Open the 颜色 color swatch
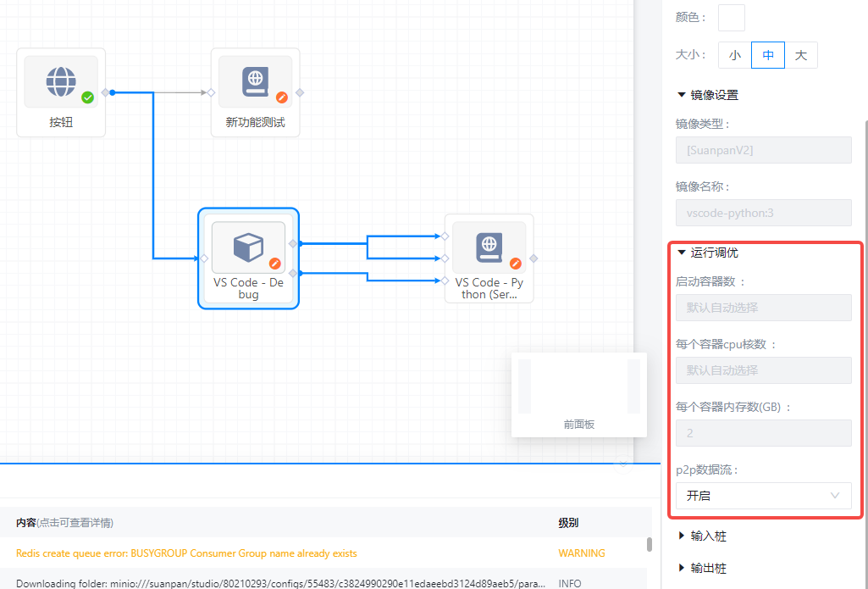This screenshot has height=589, width=868. coord(731,18)
